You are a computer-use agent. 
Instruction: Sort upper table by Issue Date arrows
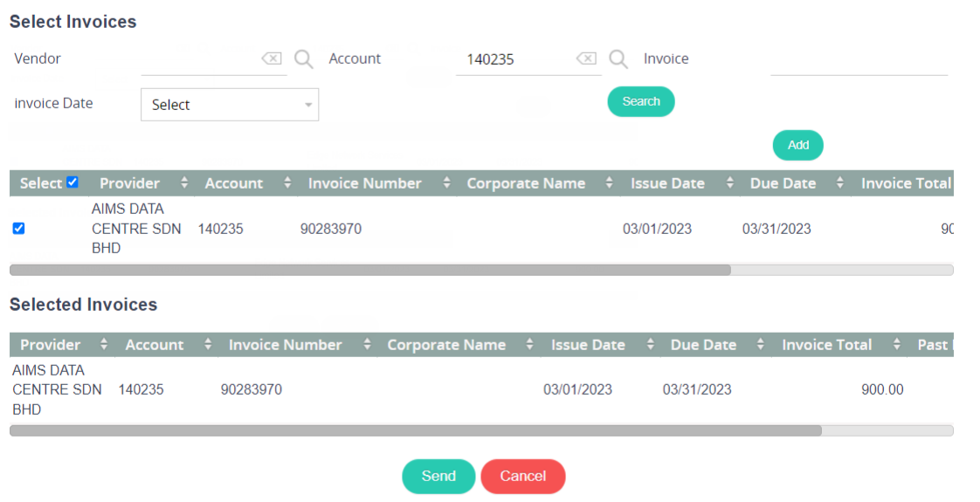730,183
